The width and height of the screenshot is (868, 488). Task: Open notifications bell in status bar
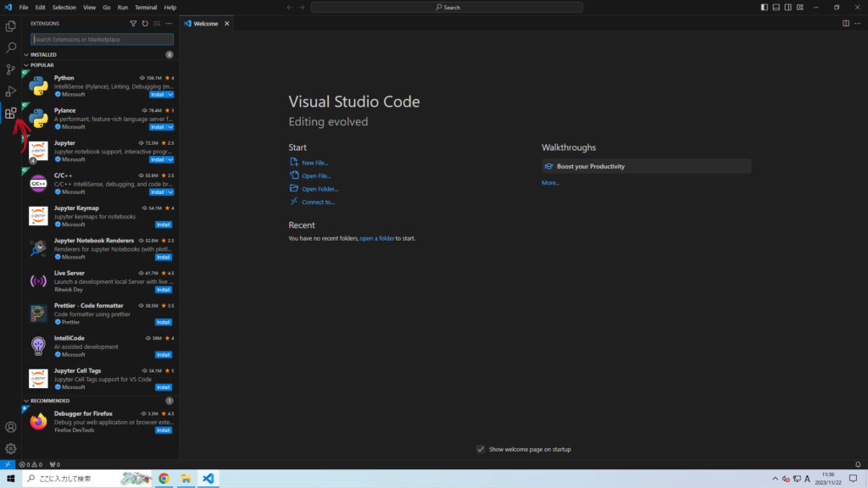tap(858, 465)
